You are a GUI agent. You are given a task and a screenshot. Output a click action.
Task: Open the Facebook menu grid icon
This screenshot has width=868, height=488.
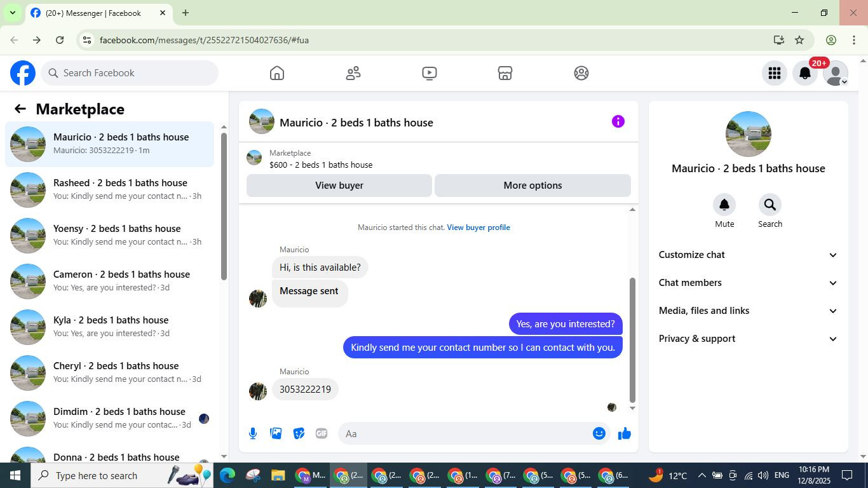[x=774, y=73]
